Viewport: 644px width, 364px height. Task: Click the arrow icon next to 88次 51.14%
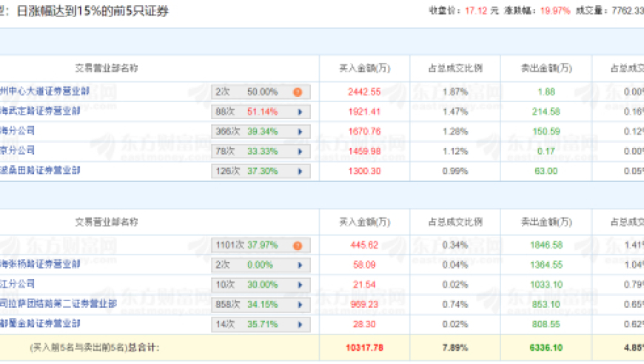click(x=299, y=112)
